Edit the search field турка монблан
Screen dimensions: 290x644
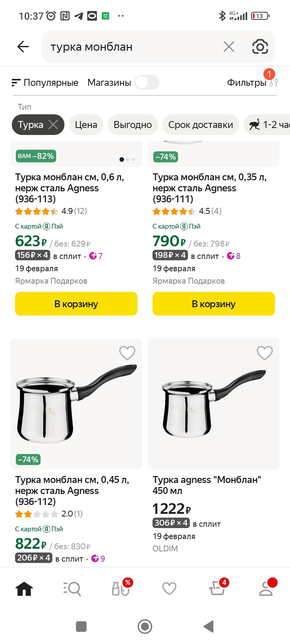129,47
